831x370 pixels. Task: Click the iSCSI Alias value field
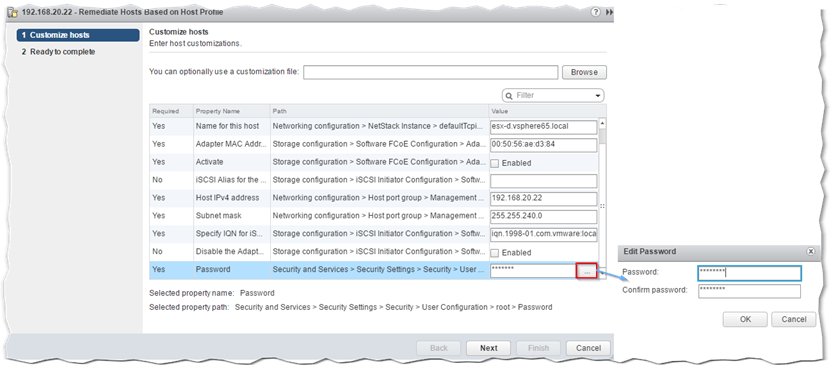(544, 181)
